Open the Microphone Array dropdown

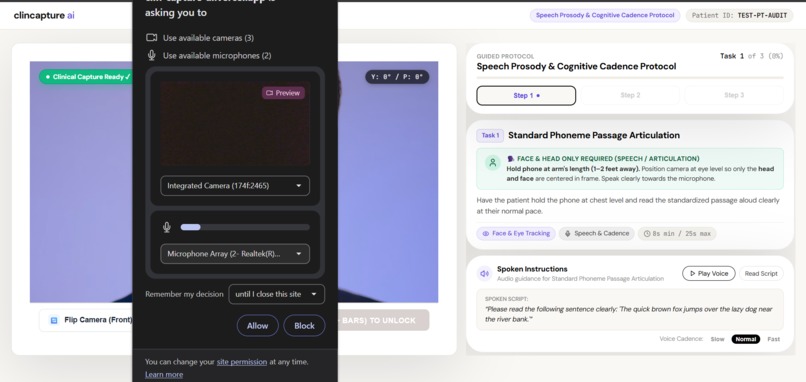235,253
